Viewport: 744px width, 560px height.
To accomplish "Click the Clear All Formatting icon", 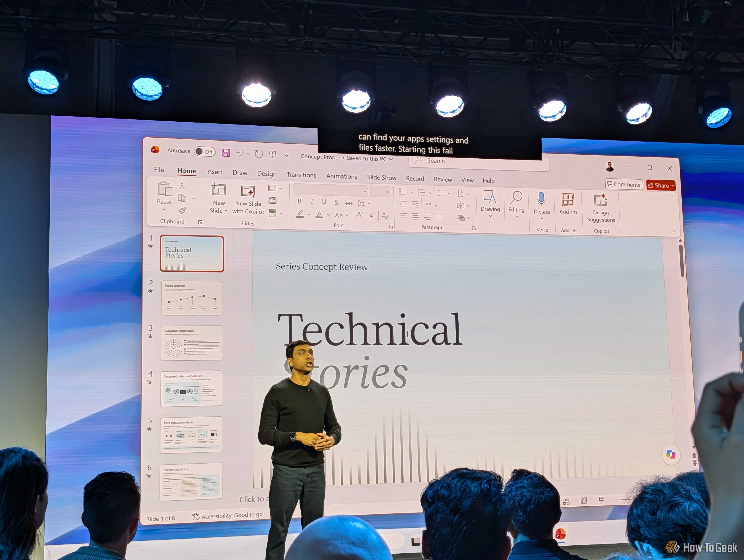I will click(x=385, y=216).
